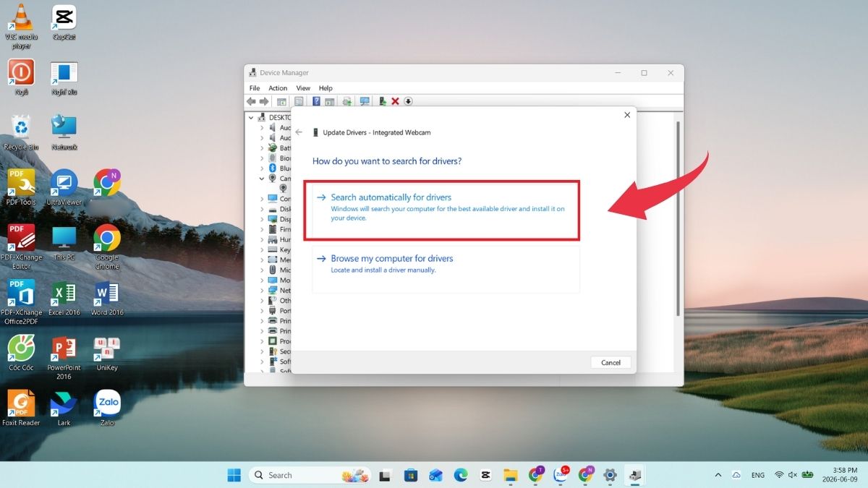This screenshot has height=488, width=868.
Task: Expand the Bluetooth node chevron
Action: pyautogui.click(x=262, y=168)
